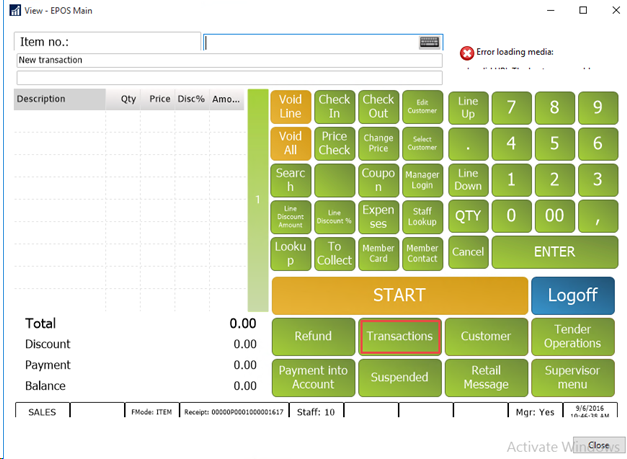Open the Supervisor menu
The height and width of the screenshot is (459, 627).
tap(572, 378)
